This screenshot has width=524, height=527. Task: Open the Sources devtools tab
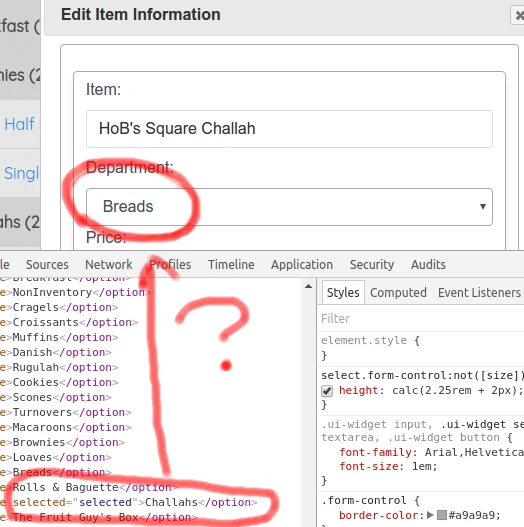(x=47, y=265)
